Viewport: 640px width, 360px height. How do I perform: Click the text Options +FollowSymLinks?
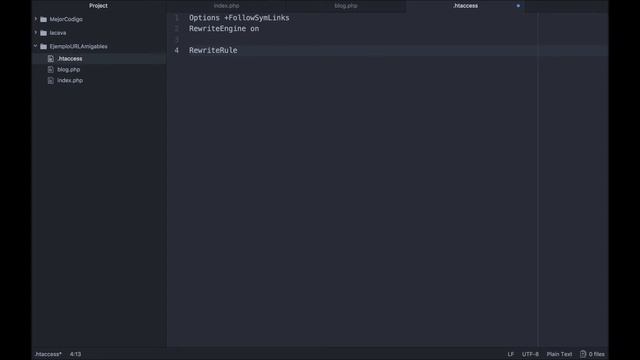(239, 18)
